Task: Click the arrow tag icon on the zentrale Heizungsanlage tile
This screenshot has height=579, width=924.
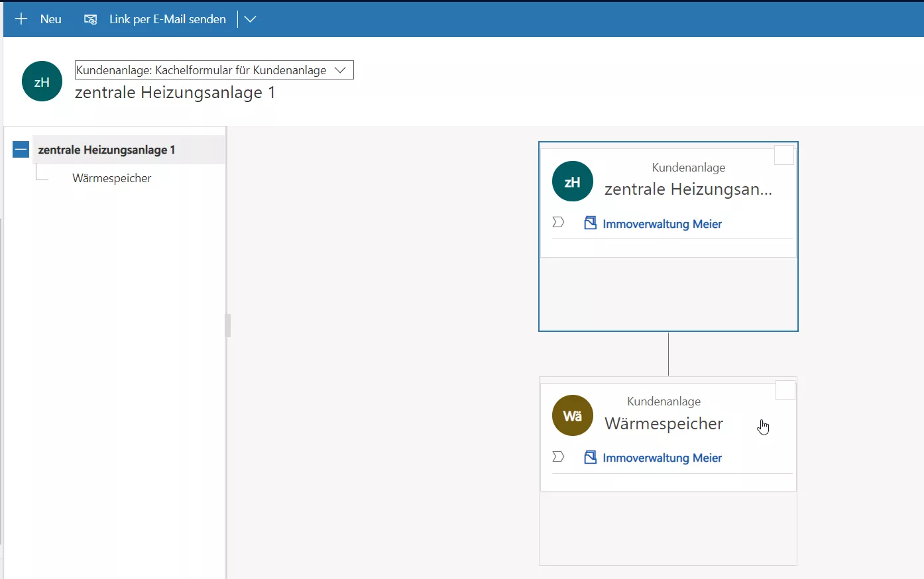Action: tap(558, 223)
